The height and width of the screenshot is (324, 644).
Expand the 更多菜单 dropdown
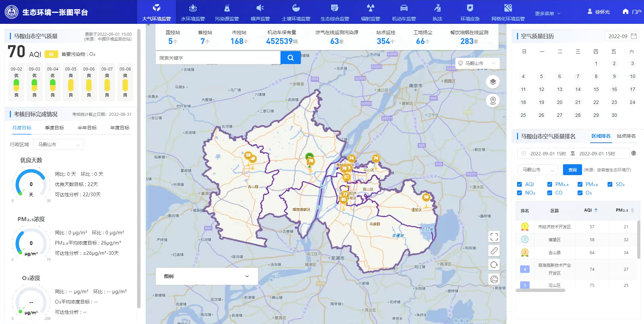pos(547,14)
